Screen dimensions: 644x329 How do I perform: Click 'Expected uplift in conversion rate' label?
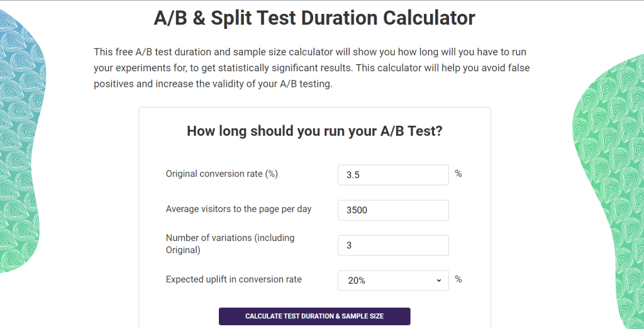click(x=233, y=279)
